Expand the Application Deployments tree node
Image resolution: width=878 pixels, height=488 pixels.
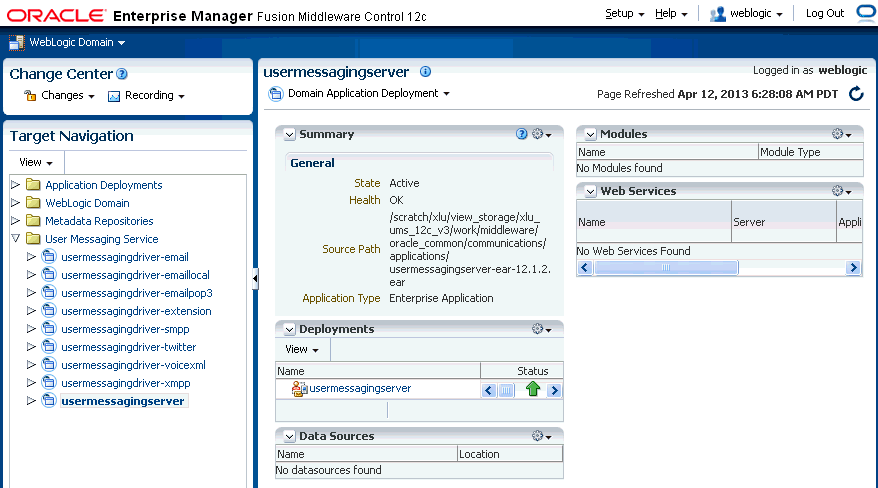[x=16, y=185]
